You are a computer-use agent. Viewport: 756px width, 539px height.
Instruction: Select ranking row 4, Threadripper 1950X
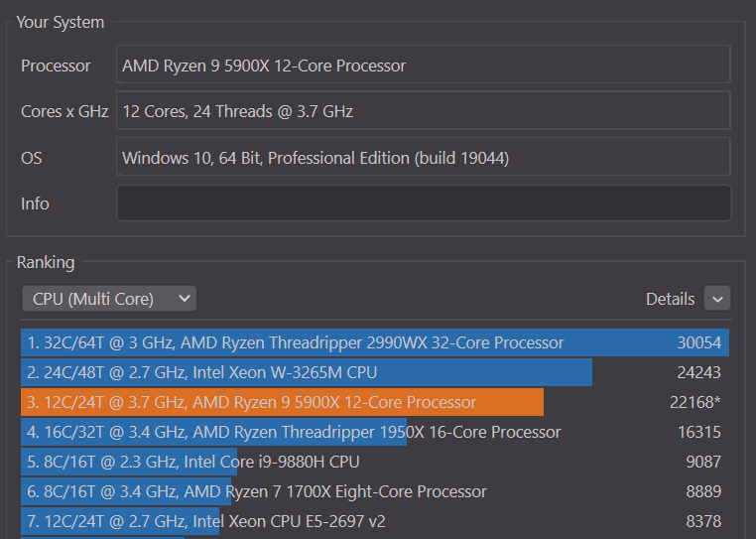point(375,432)
